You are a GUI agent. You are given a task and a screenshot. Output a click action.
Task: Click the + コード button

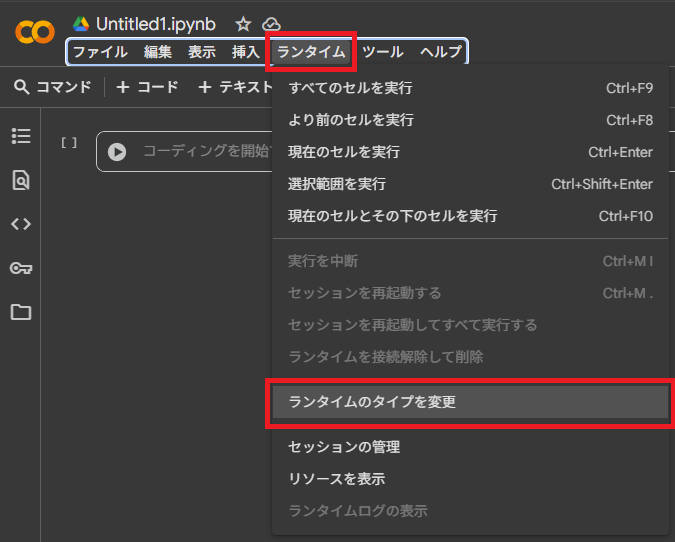tap(148, 88)
